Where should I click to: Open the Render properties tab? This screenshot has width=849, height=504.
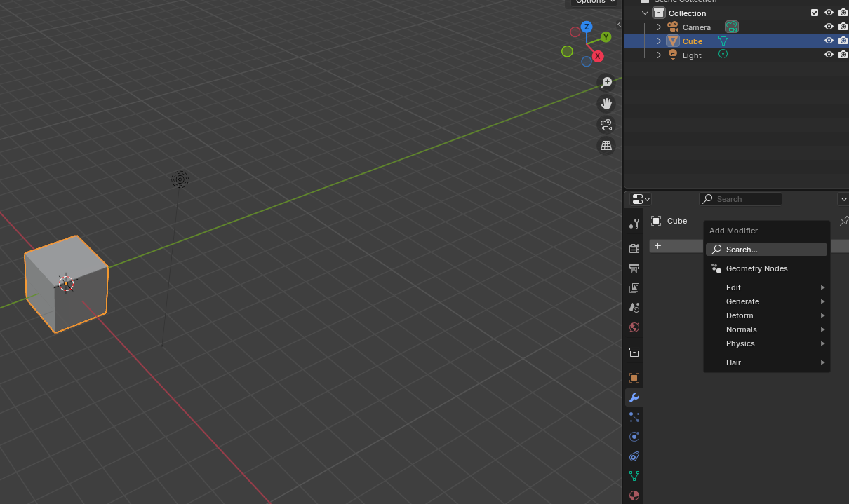634,248
